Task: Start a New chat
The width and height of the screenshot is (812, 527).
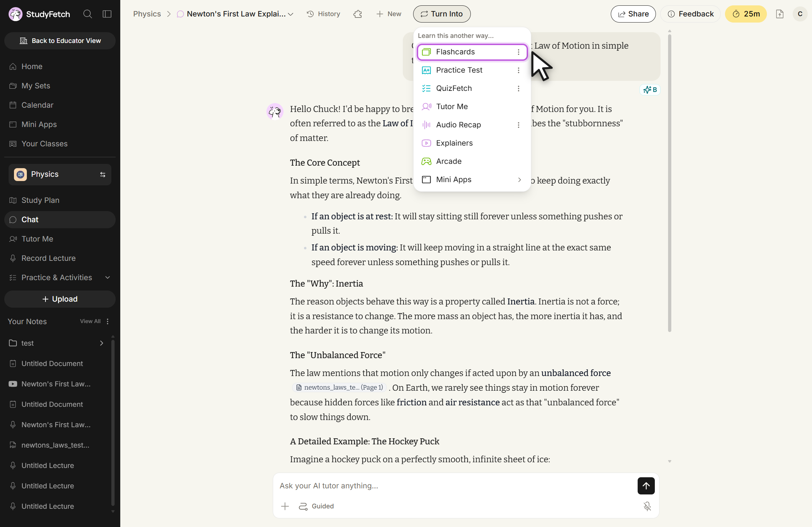Action: [389, 14]
